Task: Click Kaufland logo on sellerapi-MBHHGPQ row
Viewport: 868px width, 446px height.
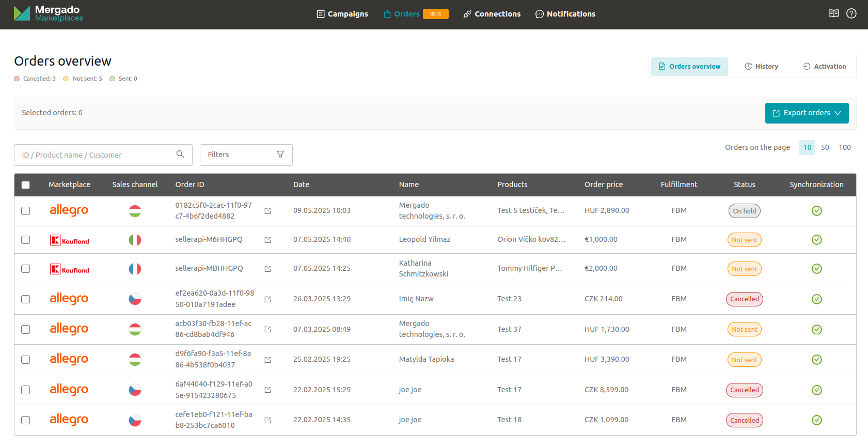Action: point(69,269)
